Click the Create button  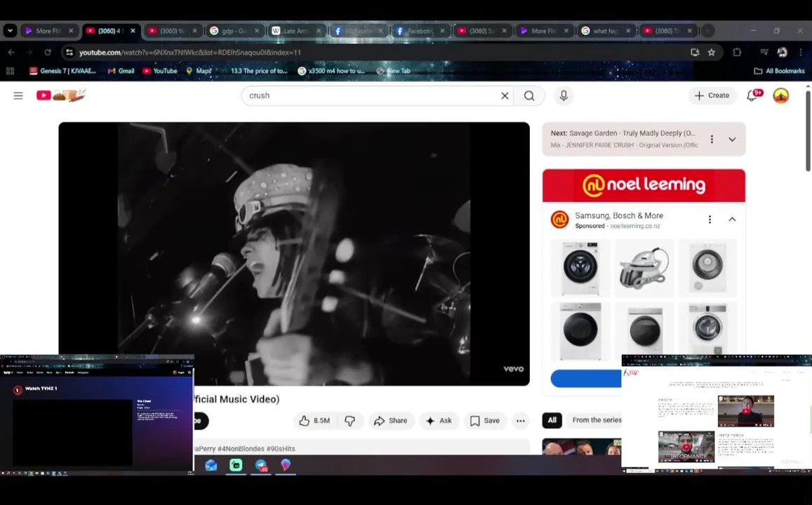(x=712, y=95)
